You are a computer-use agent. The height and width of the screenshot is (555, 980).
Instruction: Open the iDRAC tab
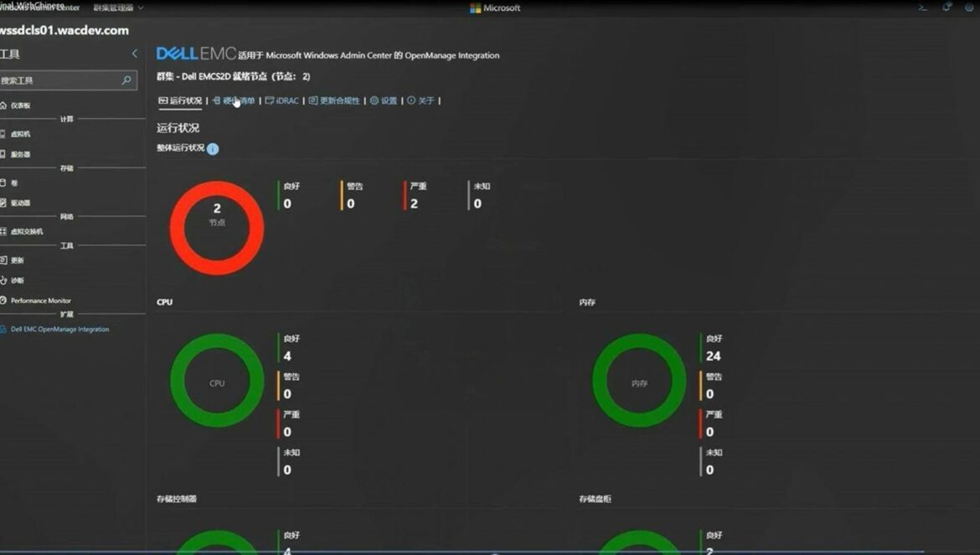[282, 100]
